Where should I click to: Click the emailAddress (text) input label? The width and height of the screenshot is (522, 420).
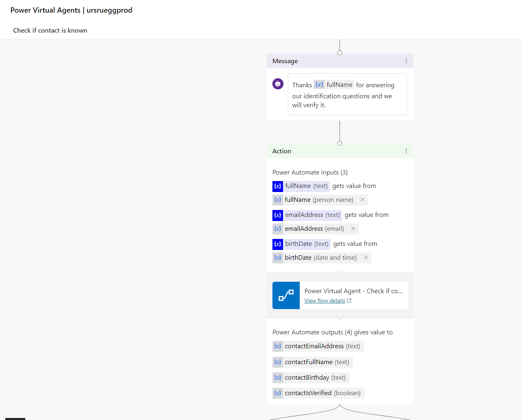312,215
